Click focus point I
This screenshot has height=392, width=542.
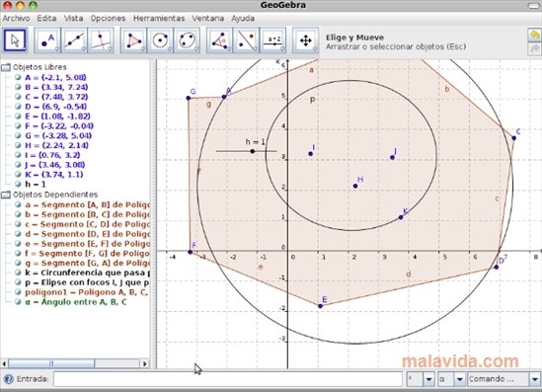coord(310,154)
